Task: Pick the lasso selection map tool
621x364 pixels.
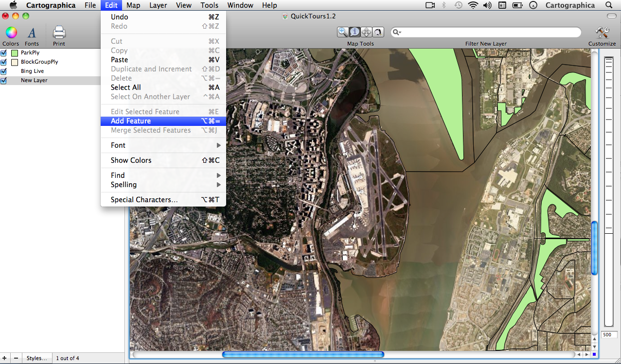Action: [x=378, y=32]
